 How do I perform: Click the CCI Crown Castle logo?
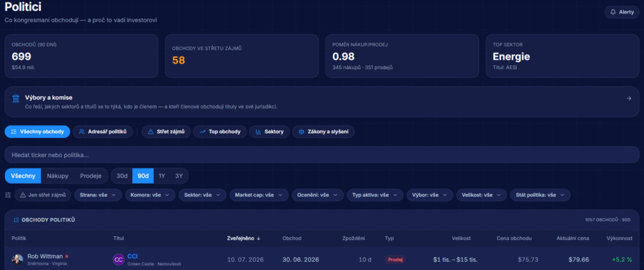coord(118,259)
